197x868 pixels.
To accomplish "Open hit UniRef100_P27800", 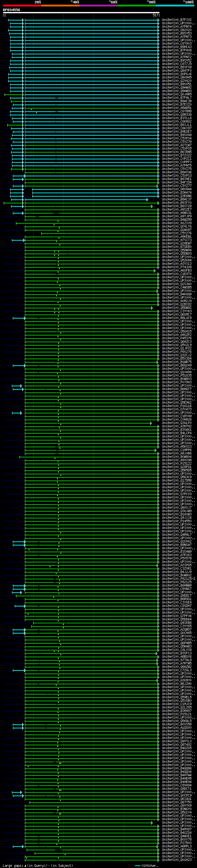I will click(177, 843).
